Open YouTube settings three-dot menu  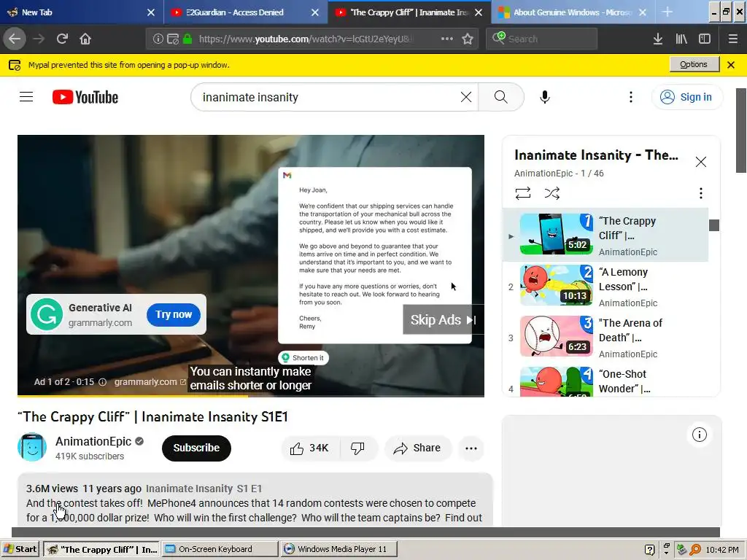coord(631,97)
